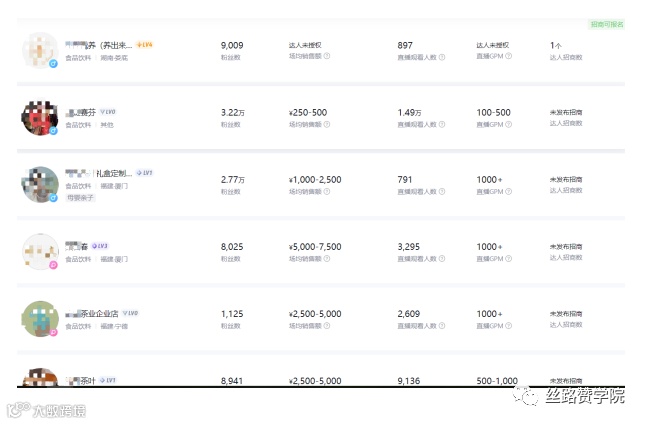Click the LV3 badge in the 8,025 fans row
Image resolution: width=645 pixels, height=424 pixels.
tap(100, 246)
